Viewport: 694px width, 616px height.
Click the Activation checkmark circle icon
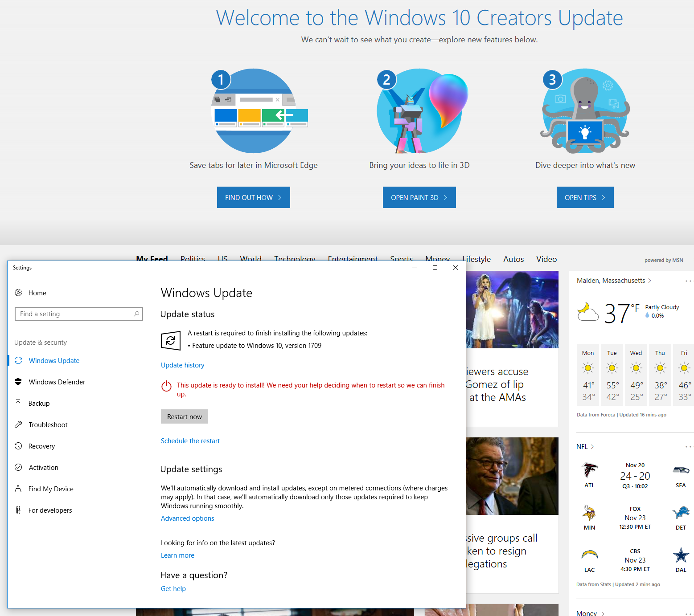pyautogui.click(x=18, y=467)
